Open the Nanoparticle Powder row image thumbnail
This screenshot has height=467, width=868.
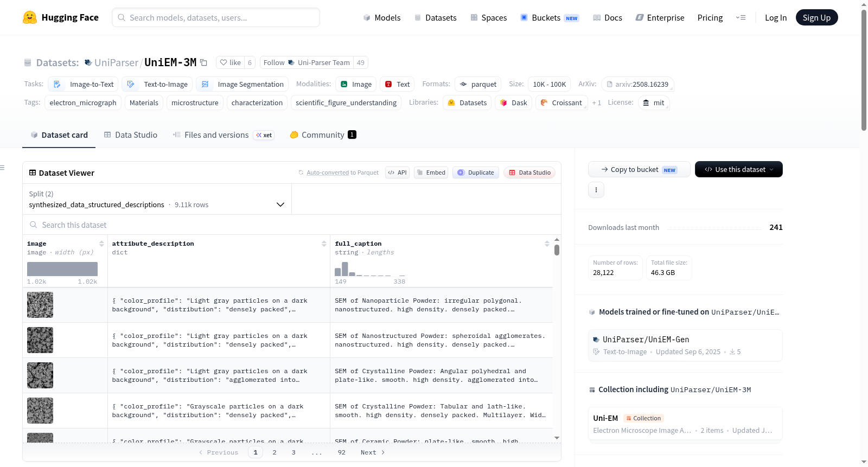40,305
